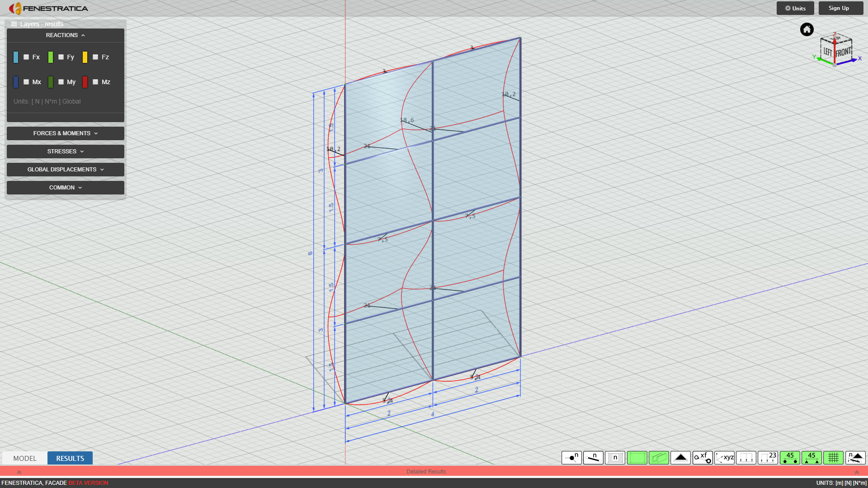Click the Fenestratica logo
Viewport: 868px width, 488px height.
click(x=48, y=8)
